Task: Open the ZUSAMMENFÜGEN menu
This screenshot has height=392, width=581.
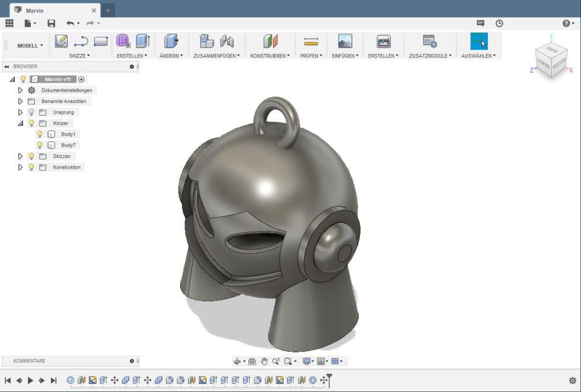Action: pyautogui.click(x=216, y=56)
